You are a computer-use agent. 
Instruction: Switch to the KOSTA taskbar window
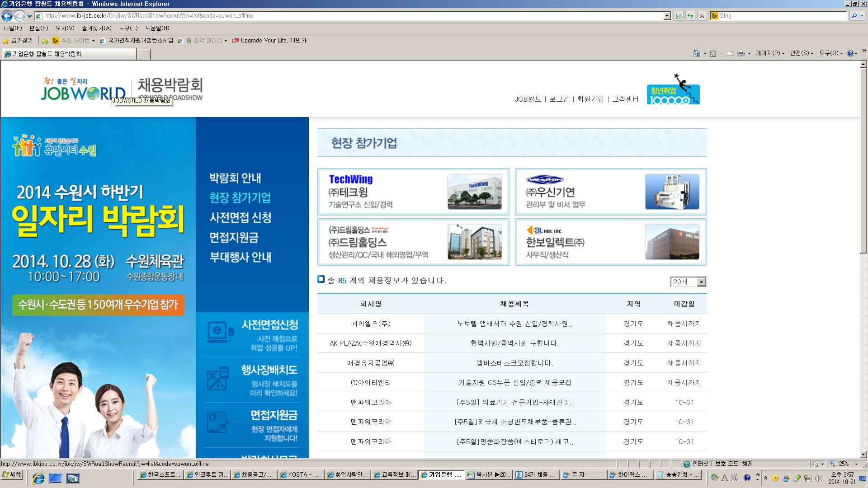pos(300,475)
